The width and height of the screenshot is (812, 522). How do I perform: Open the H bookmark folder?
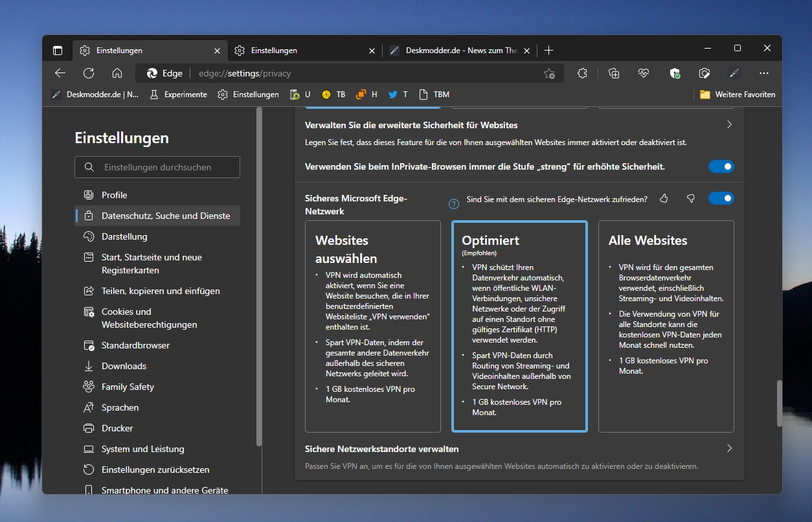point(367,95)
